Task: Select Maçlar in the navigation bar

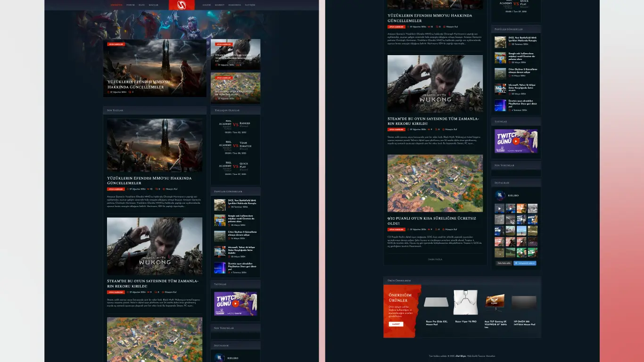Action: tap(154, 5)
